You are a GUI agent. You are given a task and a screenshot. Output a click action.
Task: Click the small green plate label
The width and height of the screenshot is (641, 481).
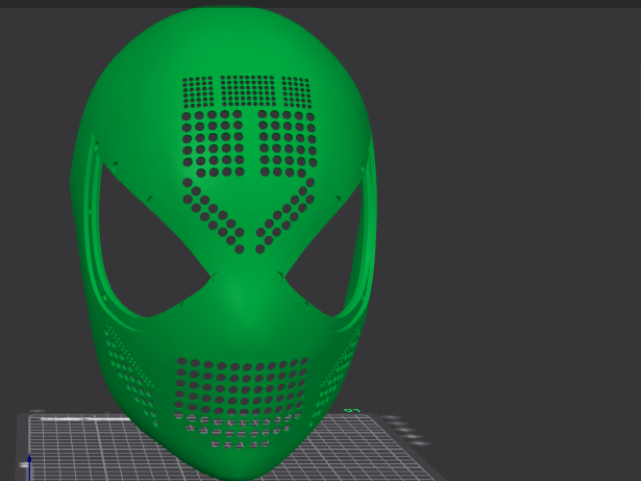pos(352,410)
